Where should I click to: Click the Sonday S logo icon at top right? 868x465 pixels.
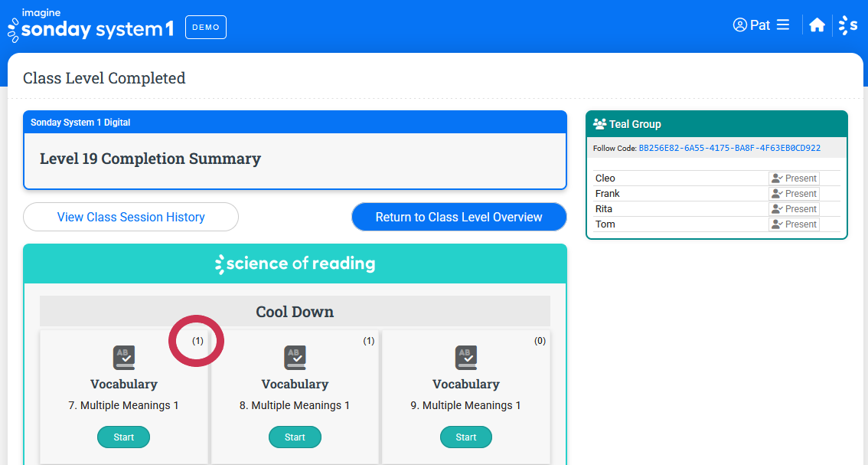[848, 25]
